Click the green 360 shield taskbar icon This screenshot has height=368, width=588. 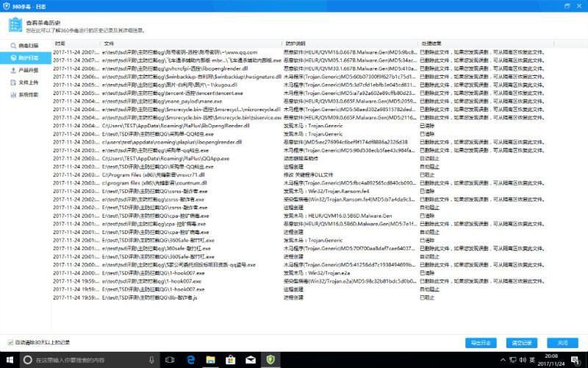tap(270, 360)
